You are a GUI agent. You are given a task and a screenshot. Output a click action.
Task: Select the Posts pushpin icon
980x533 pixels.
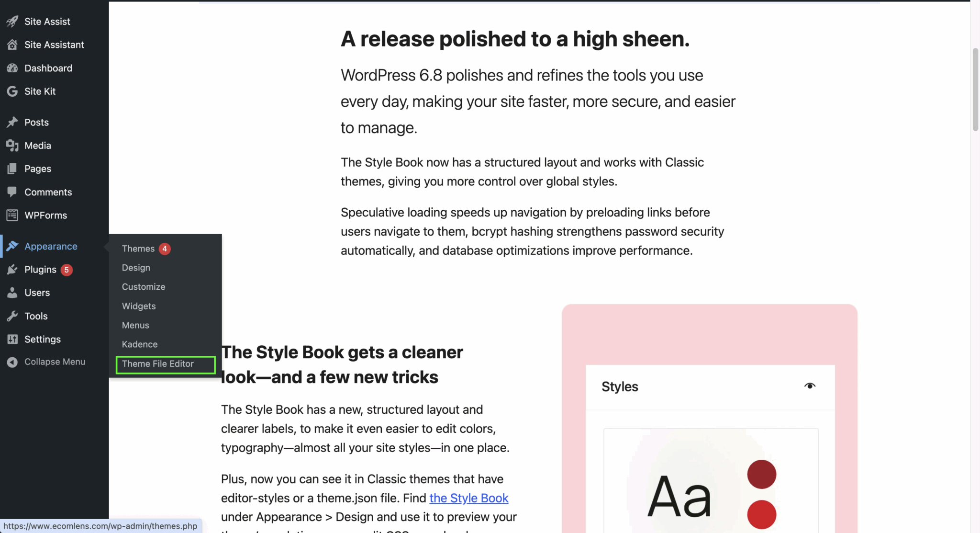(x=12, y=122)
